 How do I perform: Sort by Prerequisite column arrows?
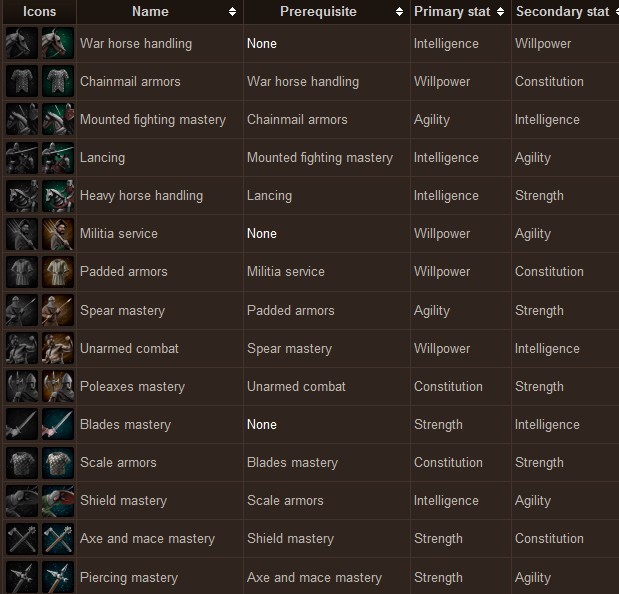click(x=399, y=11)
